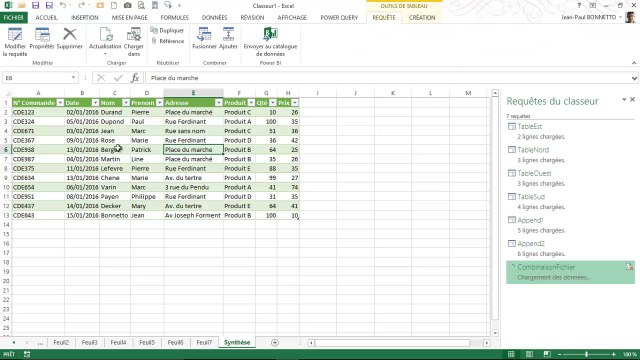The image size is (640, 360).
Task: Switch to Normal view in status bar
Action: click(x=511, y=354)
